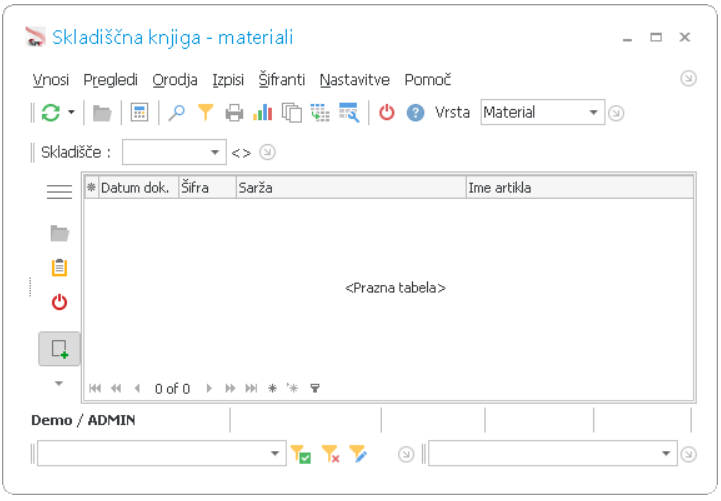Sort by Datum dok. column header

(x=138, y=188)
